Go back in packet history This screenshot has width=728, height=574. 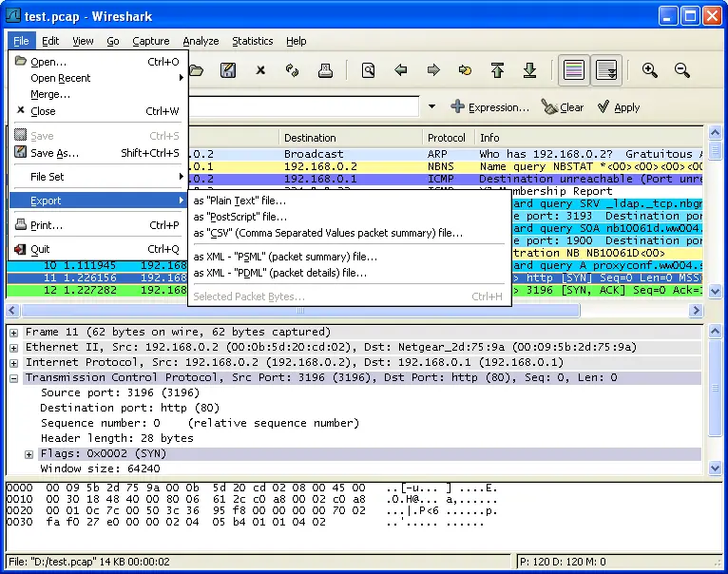[401, 70]
